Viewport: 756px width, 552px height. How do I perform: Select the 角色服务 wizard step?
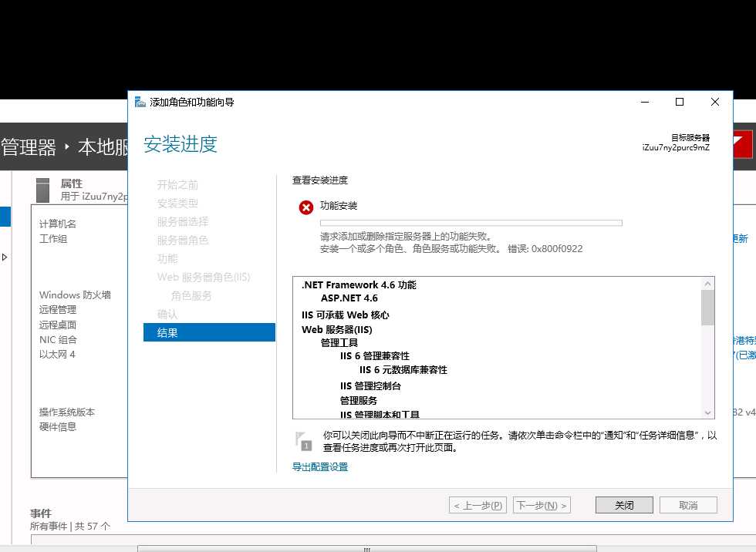point(191,296)
